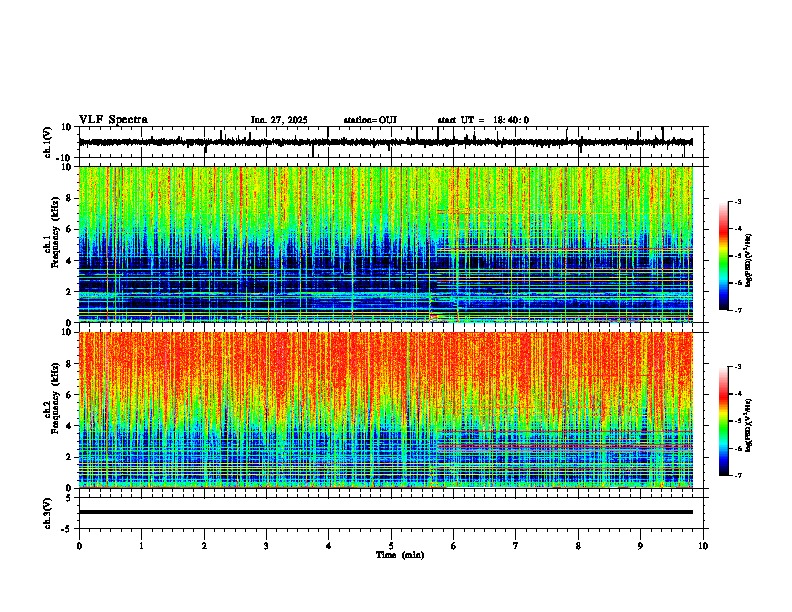Click the time axis tick label "2"
Screen dimensions: 792x612
tap(204, 546)
